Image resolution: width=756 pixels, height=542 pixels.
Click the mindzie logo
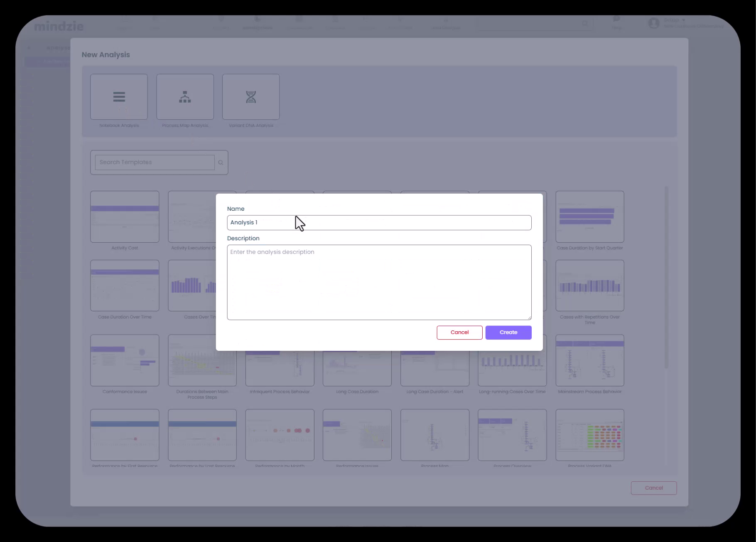[59, 27]
